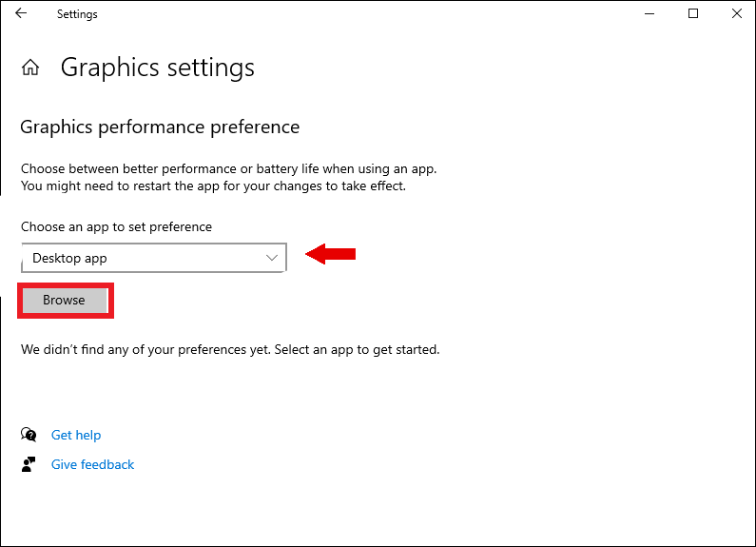
Task: Close the Settings window
Action: pyautogui.click(x=737, y=13)
